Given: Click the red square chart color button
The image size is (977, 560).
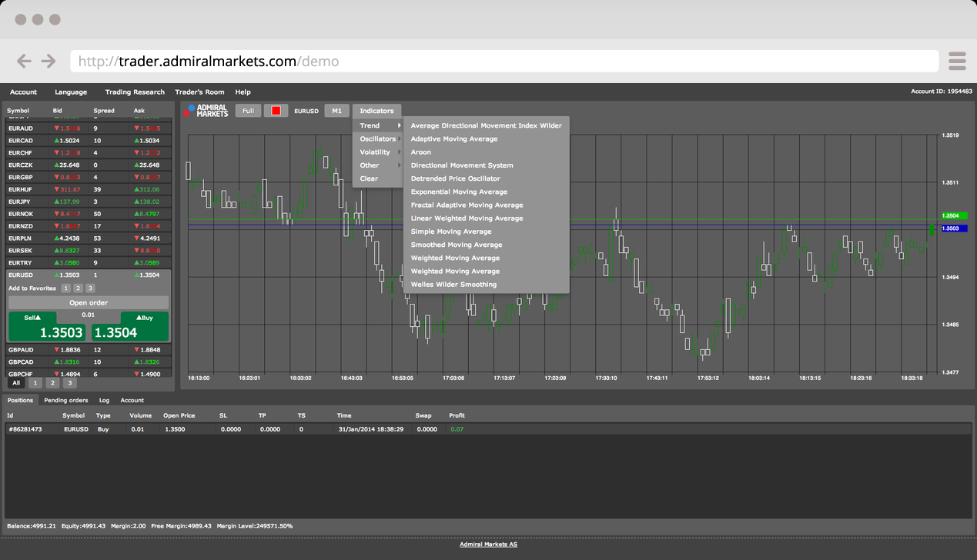Looking at the screenshot, I should (x=276, y=111).
